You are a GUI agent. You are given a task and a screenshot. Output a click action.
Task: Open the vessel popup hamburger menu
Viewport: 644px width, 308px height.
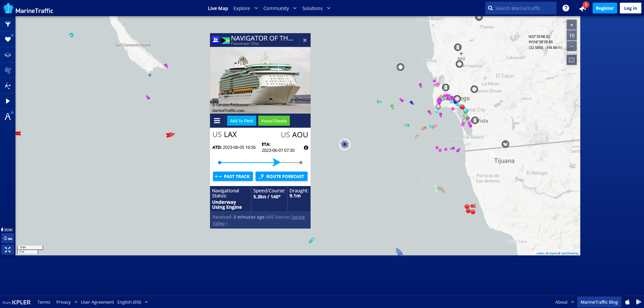tap(217, 121)
